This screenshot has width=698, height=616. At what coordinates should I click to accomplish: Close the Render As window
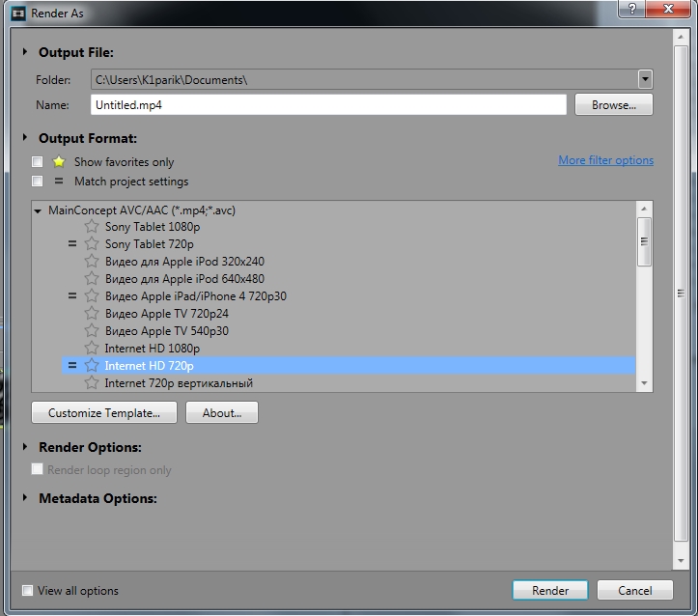point(668,9)
